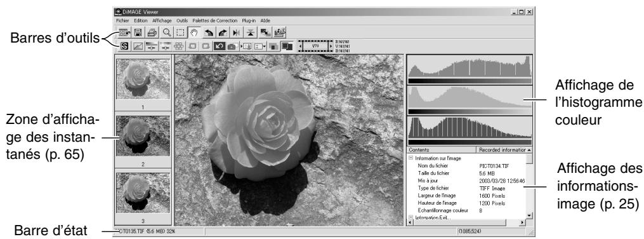The width and height of the screenshot is (644, 239).
Task: Take a snapshot with the camera icon
Action: click(x=232, y=46)
